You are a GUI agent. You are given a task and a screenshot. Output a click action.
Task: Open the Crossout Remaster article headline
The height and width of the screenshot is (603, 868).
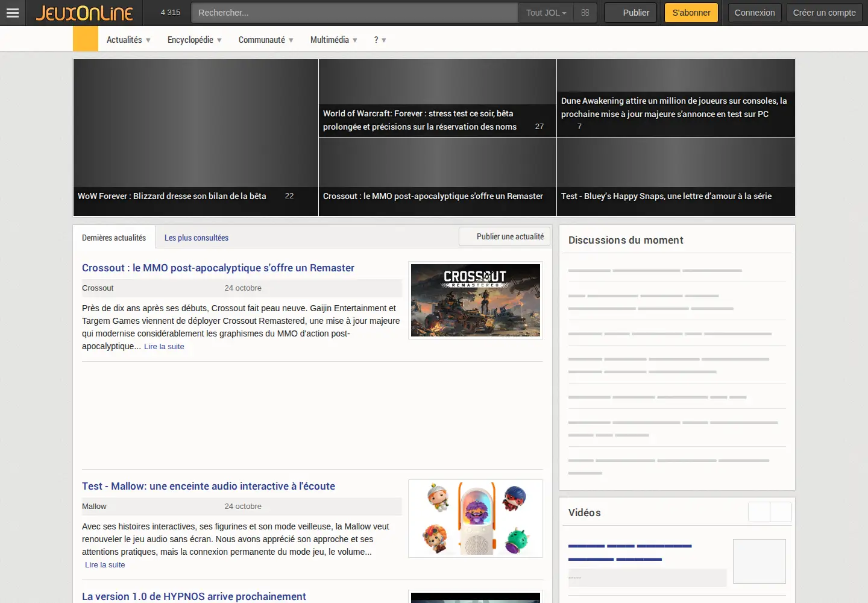click(x=218, y=268)
